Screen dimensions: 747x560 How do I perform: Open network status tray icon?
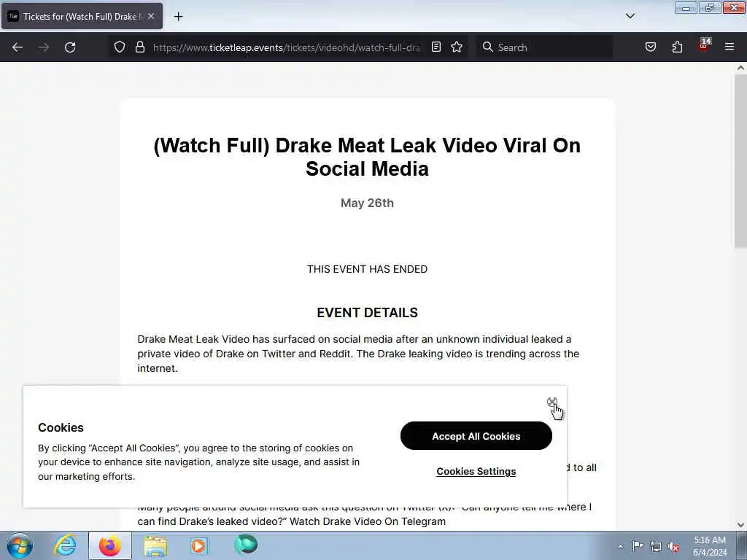pyautogui.click(x=656, y=546)
